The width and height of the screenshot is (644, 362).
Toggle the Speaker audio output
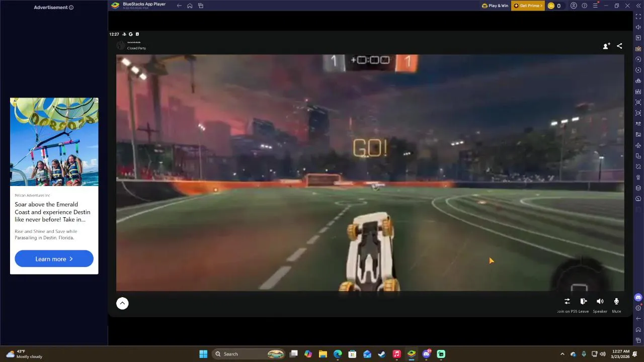tap(600, 305)
